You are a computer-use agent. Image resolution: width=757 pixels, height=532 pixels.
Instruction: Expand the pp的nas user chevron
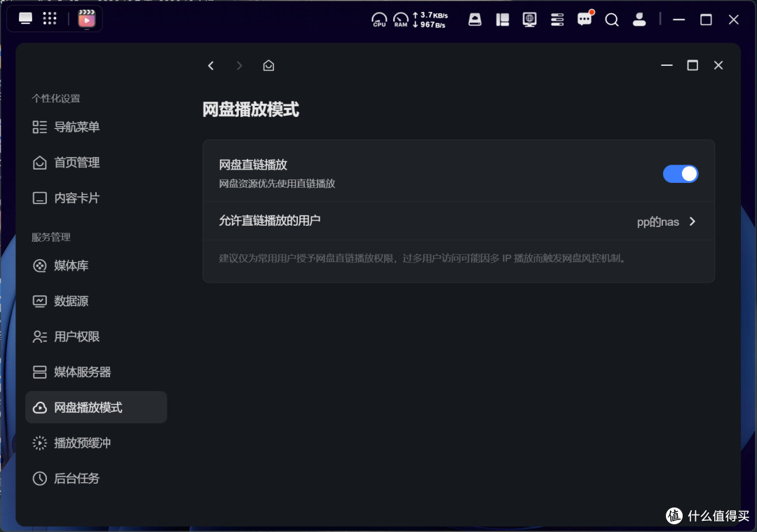click(693, 221)
